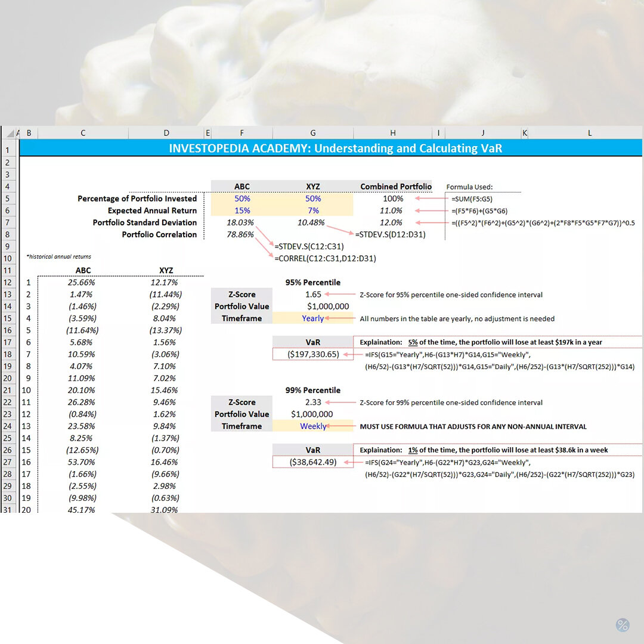Viewport: 644px width, 644px height.
Task: Click the =SUM(F5:G5) formula text
Action: point(472,199)
